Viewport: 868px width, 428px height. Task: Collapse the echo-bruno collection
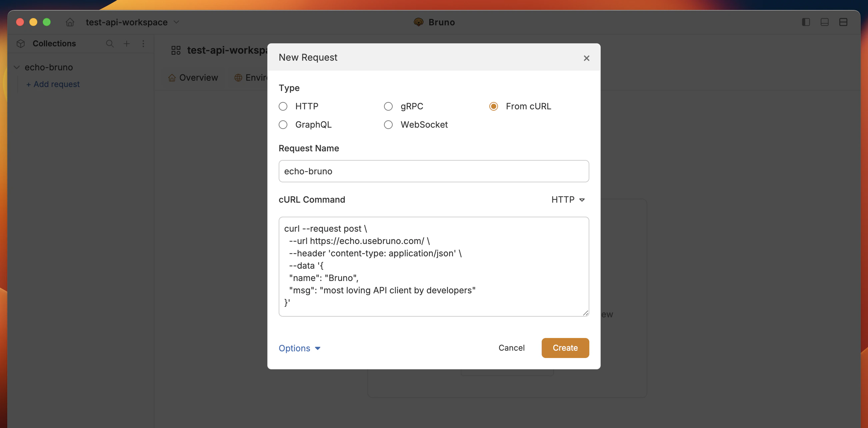(16, 67)
